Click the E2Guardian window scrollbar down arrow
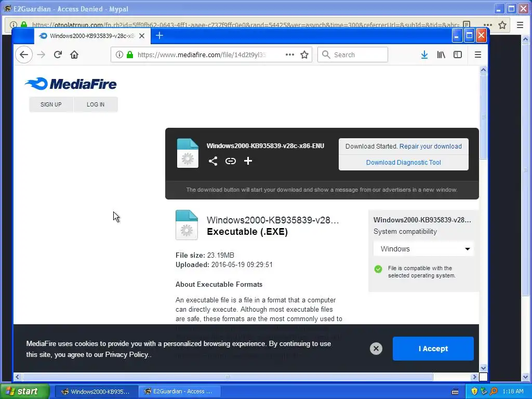This screenshot has height=399, width=532. [x=526, y=377]
